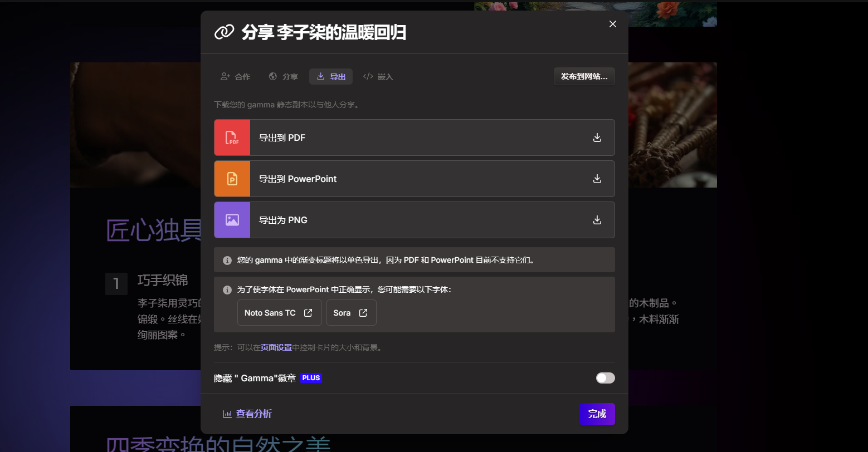This screenshot has width=868, height=452.
Task: Click download arrow in 导出到 PowerPoint row
Action: click(x=597, y=179)
